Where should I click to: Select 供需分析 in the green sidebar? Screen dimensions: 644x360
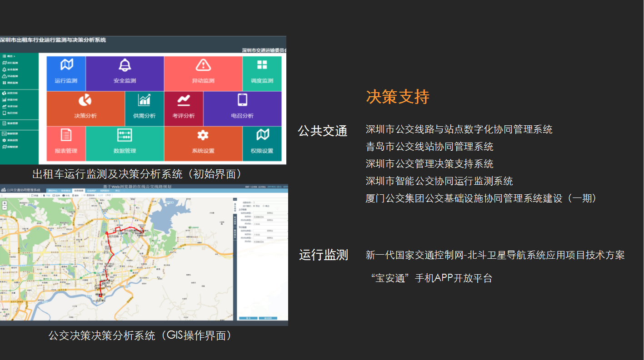coord(10,99)
